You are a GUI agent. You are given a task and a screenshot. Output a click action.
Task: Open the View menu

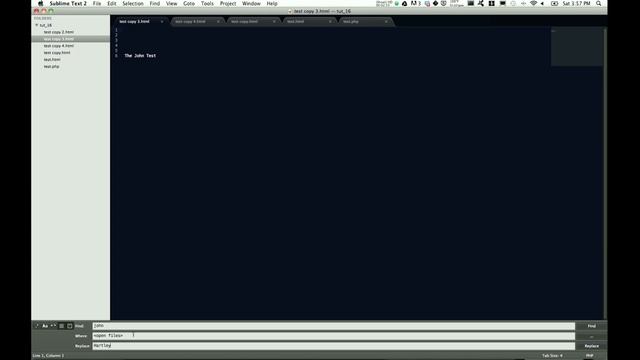(x=171, y=3)
